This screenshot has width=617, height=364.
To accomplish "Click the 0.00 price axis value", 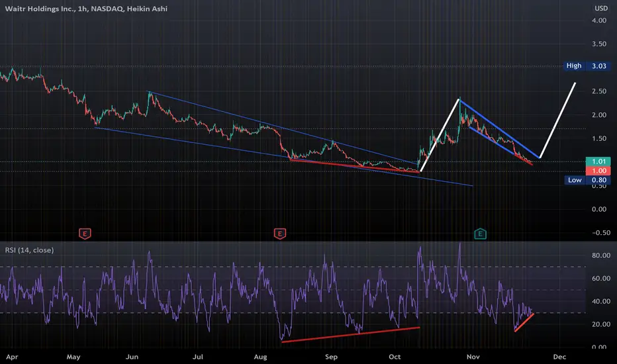I will [599, 209].
